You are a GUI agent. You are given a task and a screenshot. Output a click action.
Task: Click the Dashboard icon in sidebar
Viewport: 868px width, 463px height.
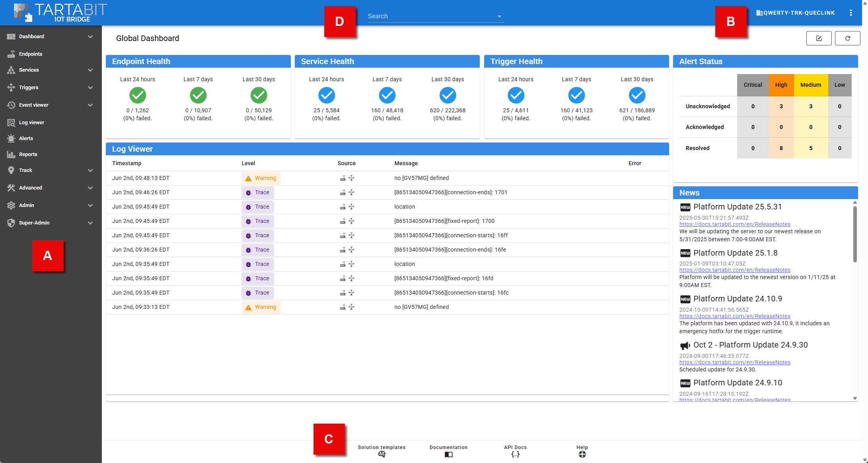pyautogui.click(x=11, y=37)
